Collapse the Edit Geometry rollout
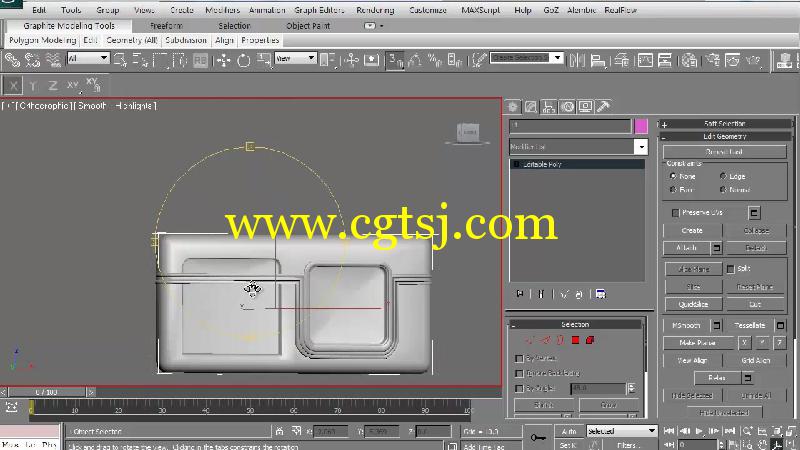This screenshot has width=800, height=450. (724, 137)
